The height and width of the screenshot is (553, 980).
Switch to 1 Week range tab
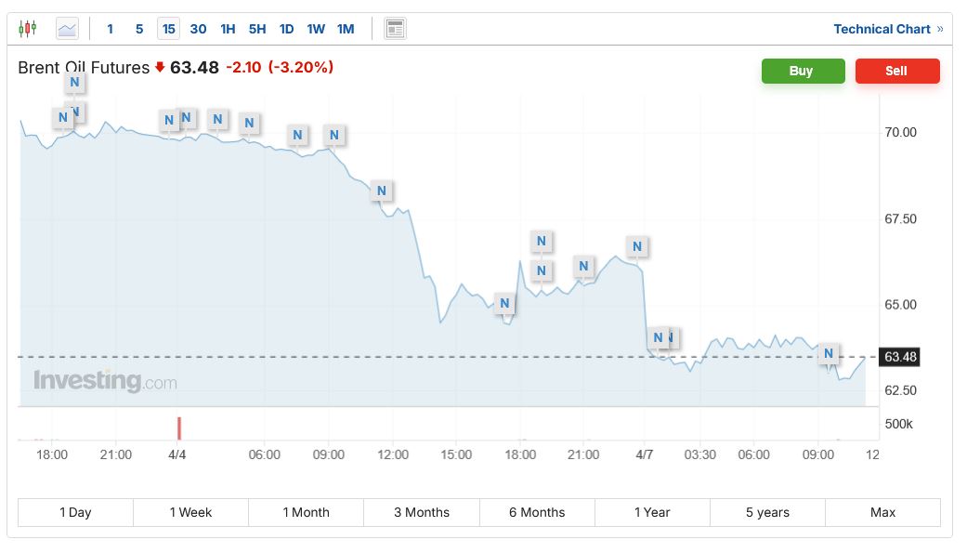(190, 512)
